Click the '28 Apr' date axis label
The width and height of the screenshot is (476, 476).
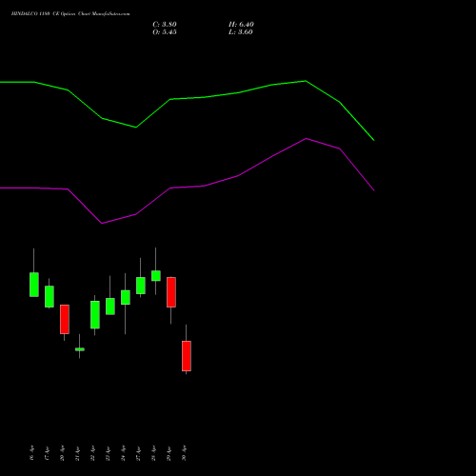tap(153, 453)
